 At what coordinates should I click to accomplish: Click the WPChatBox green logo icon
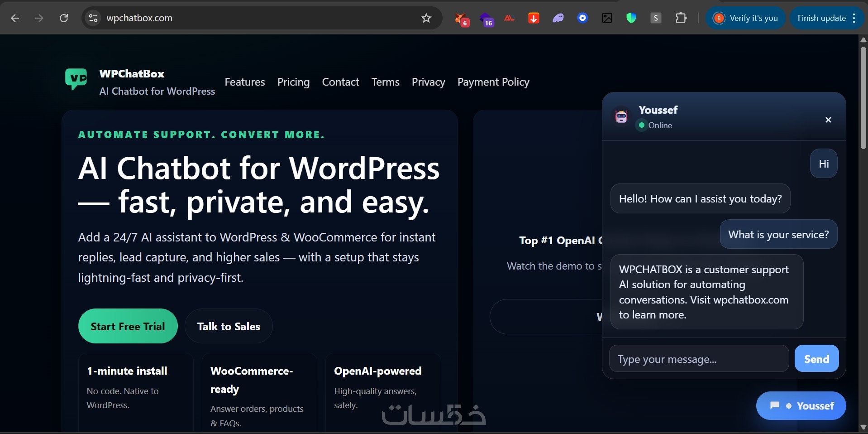(x=76, y=79)
